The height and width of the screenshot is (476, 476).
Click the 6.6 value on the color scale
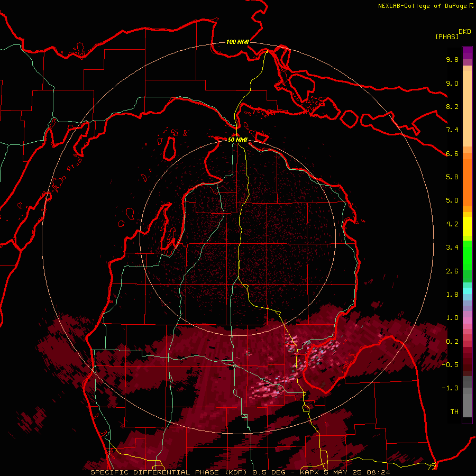click(x=452, y=153)
